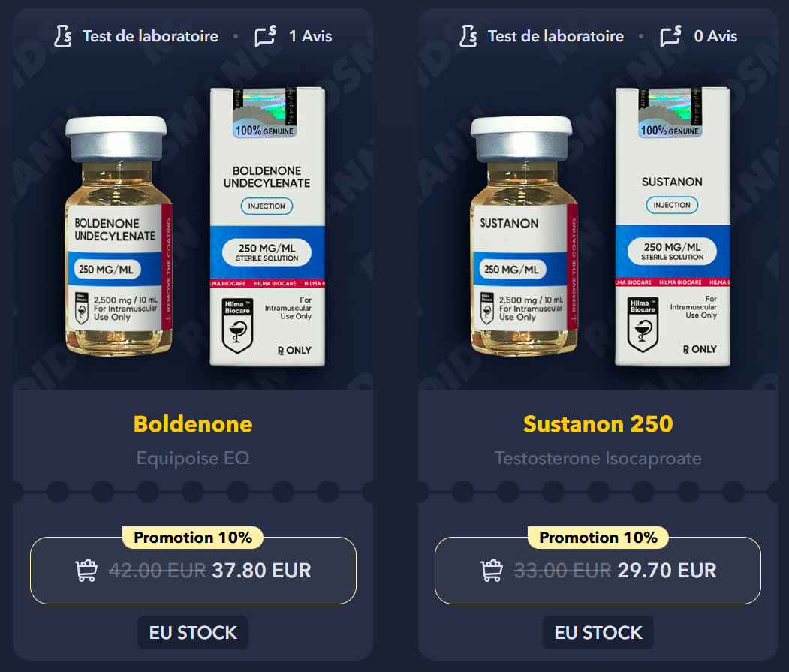Click the Promotion 10% tag on Boldenone
Viewport: 789px width, 672px height.
[x=193, y=538]
